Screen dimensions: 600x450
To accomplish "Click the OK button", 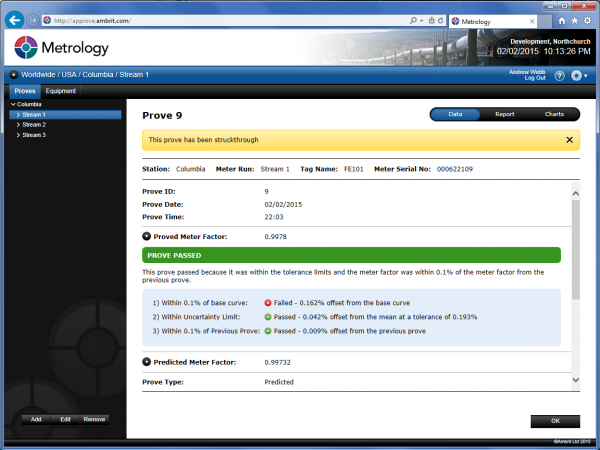I will click(555, 421).
